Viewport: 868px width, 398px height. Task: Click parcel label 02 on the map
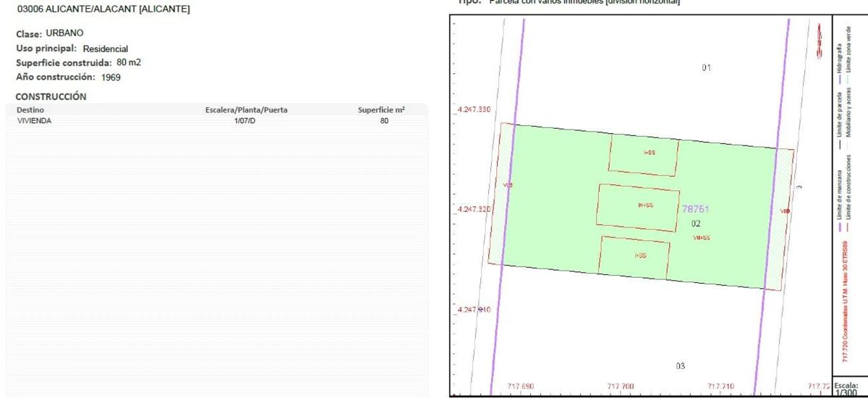[x=696, y=224]
